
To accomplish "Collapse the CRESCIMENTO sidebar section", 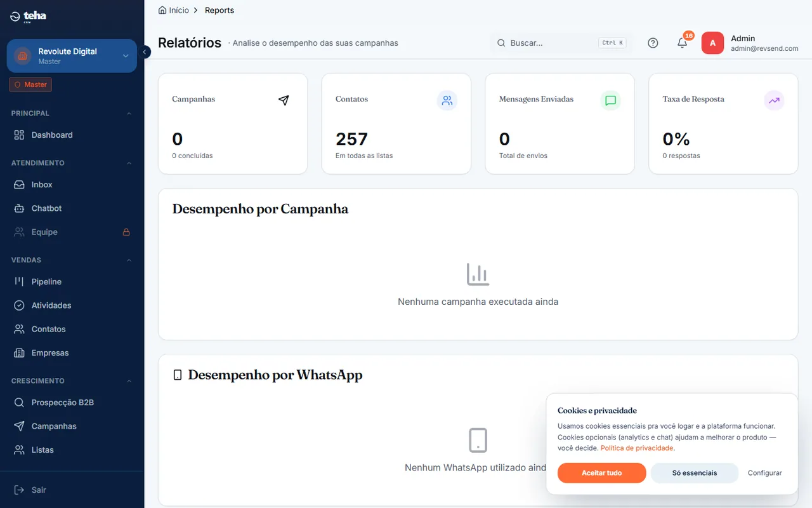I will tap(129, 381).
